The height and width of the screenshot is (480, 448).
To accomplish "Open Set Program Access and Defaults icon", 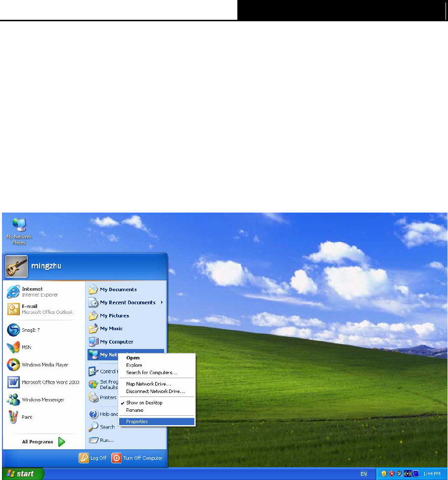I will [93, 384].
